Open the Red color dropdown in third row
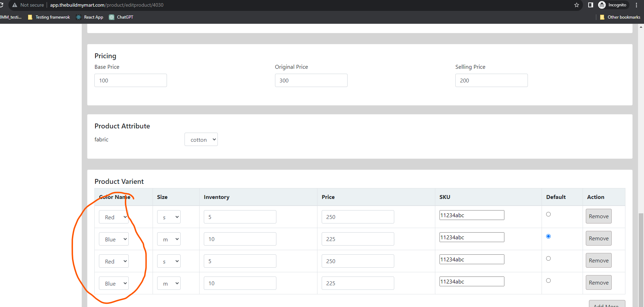 114,261
